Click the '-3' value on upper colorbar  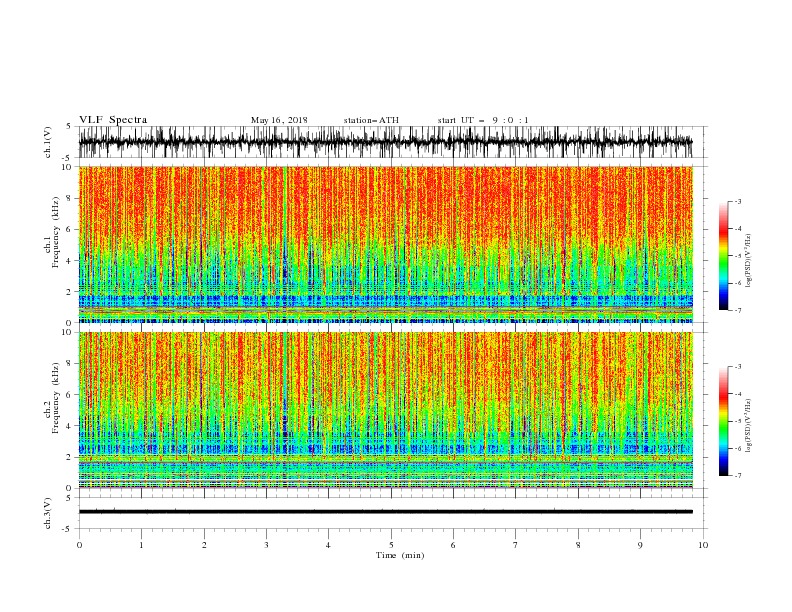tap(737, 201)
